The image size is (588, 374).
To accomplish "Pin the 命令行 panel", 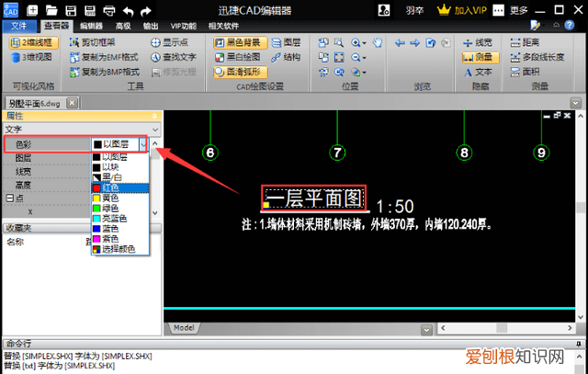I will (x=579, y=344).
